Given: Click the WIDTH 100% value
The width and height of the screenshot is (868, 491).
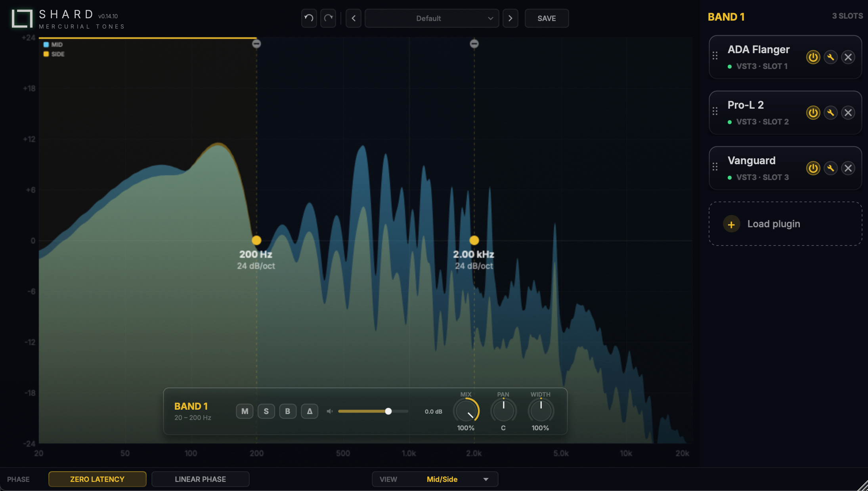Looking at the screenshot, I should coord(540,428).
